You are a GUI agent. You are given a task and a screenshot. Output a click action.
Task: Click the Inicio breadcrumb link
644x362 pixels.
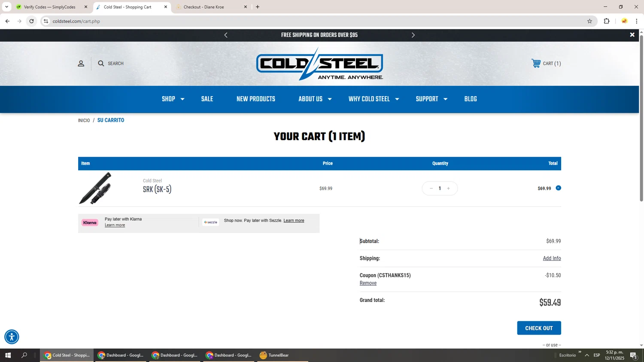point(84,121)
